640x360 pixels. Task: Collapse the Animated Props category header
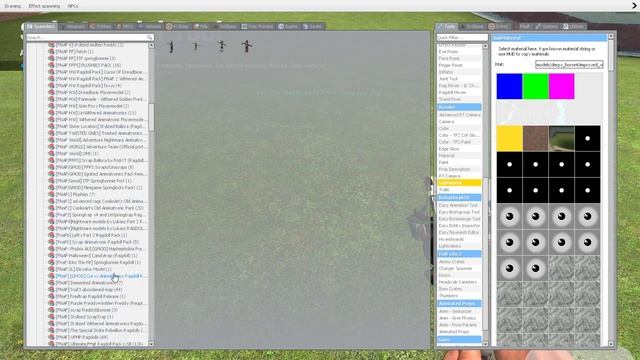459,304
